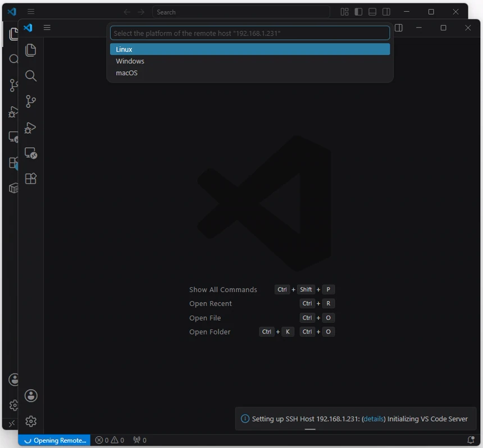Toggle secondary side bar in front window
The width and height of the screenshot is (483, 448).
pos(399,28)
